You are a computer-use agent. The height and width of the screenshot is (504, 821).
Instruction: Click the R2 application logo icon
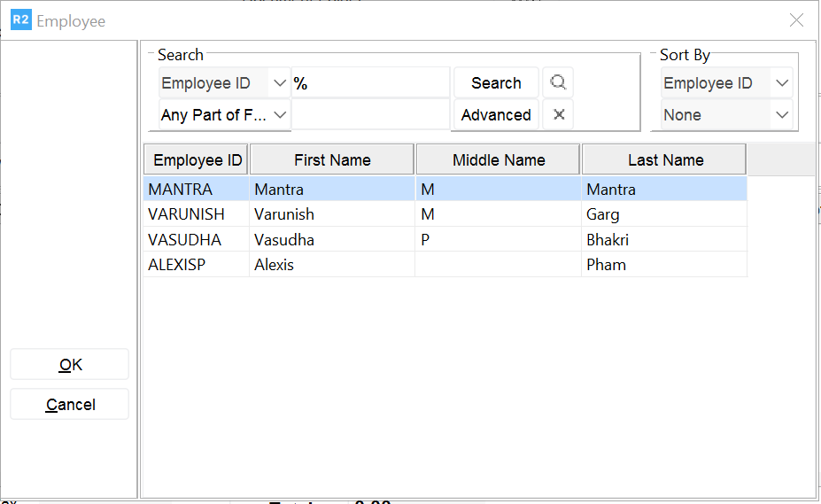20,20
